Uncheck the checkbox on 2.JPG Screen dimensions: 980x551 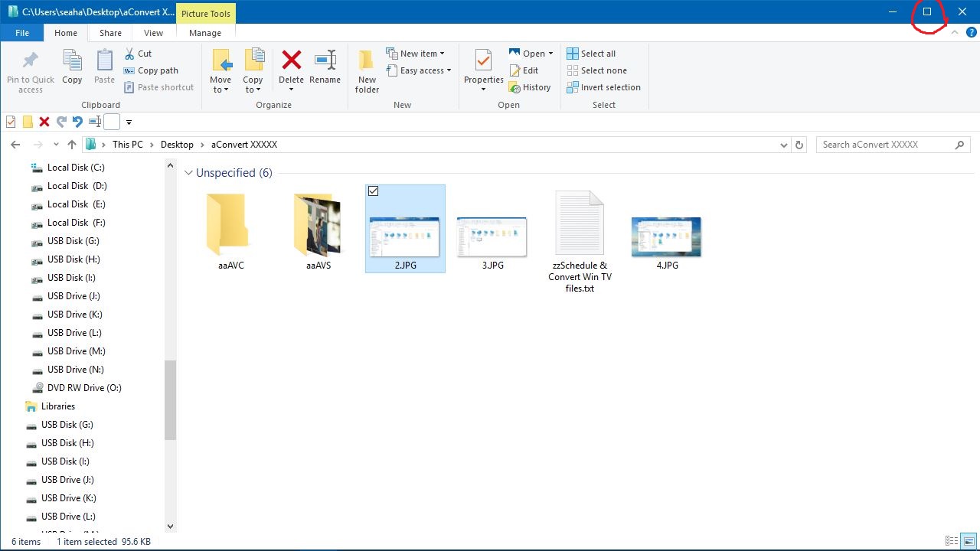coord(373,191)
